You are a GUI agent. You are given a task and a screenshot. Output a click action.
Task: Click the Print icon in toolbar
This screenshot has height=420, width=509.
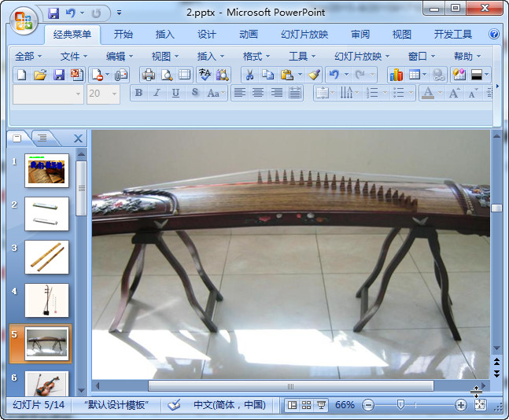[149, 76]
